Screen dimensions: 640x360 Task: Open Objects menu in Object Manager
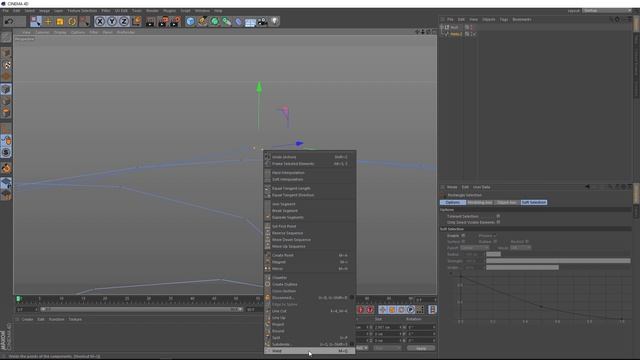click(x=488, y=19)
